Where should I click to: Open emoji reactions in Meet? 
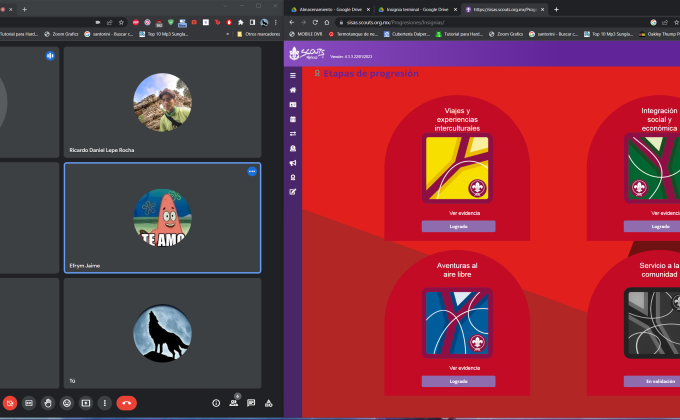pyautogui.click(x=67, y=403)
